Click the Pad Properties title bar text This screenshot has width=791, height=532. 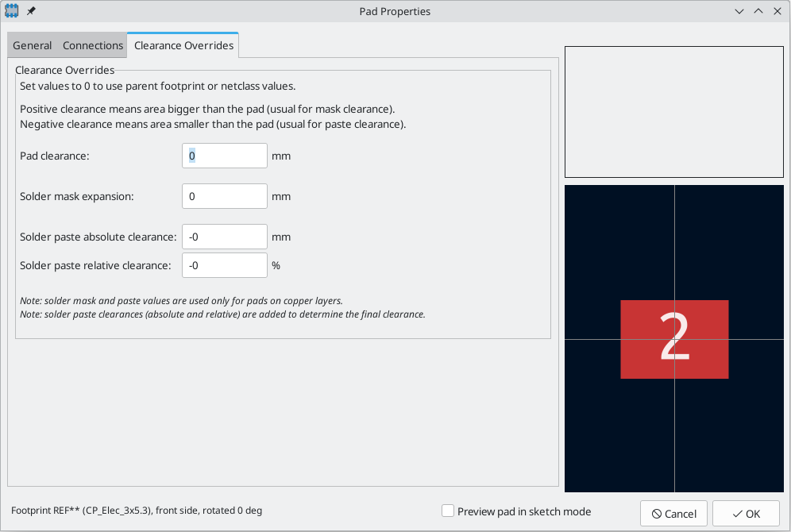(x=395, y=11)
